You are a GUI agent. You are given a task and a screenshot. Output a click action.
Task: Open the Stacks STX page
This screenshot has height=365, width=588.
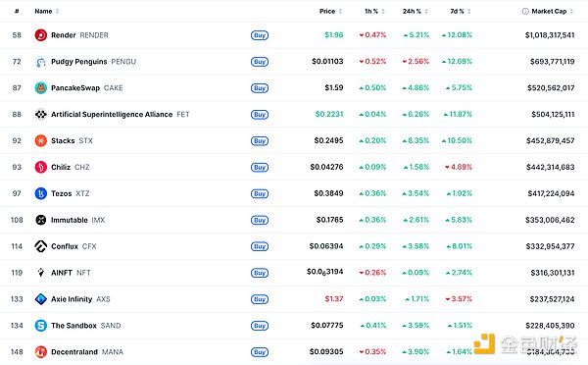pyautogui.click(x=72, y=141)
